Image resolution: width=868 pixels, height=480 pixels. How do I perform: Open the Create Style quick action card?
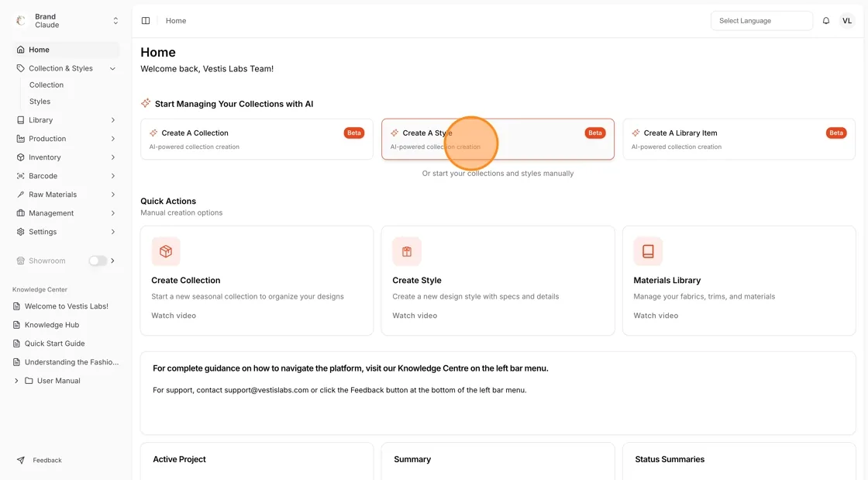click(x=498, y=281)
